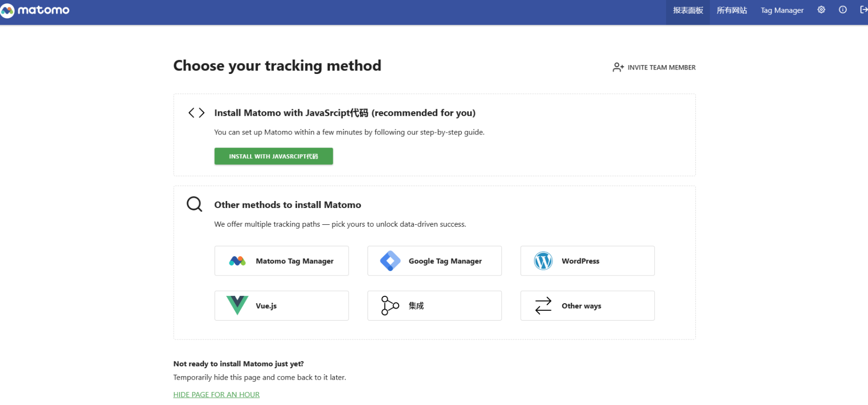Click the magnifier icon beside Other methods
Viewport: 868px width, 405px height.
[x=194, y=204]
